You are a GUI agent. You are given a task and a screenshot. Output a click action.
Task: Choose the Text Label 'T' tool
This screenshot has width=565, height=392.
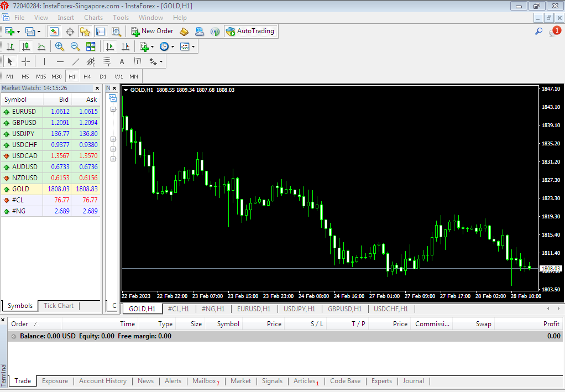click(137, 61)
